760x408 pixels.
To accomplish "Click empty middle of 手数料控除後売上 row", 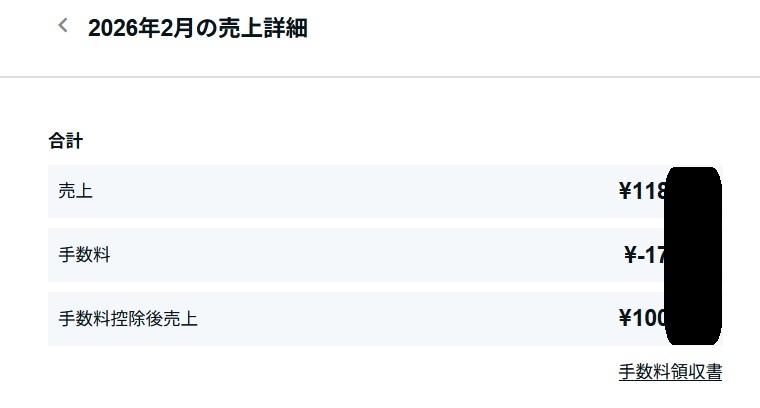I will [x=400, y=319].
